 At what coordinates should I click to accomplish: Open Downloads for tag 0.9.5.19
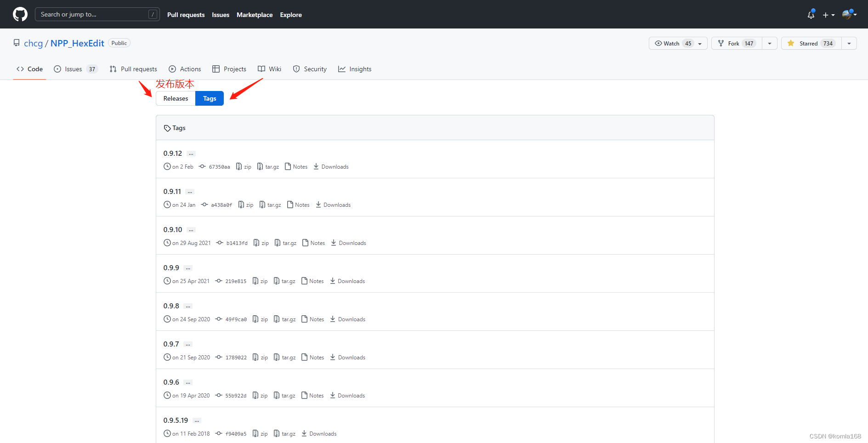click(x=319, y=433)
